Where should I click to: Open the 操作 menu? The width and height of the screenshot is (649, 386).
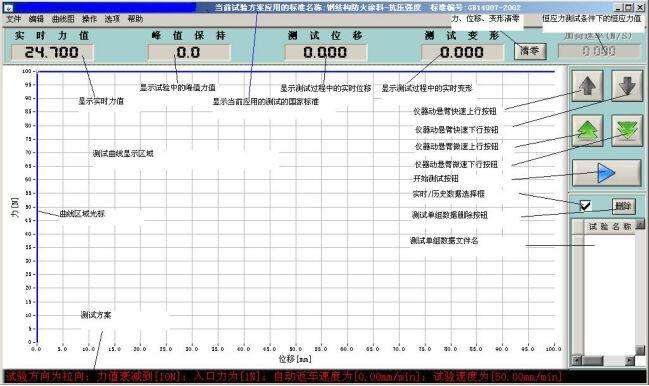tap(89, 19)
